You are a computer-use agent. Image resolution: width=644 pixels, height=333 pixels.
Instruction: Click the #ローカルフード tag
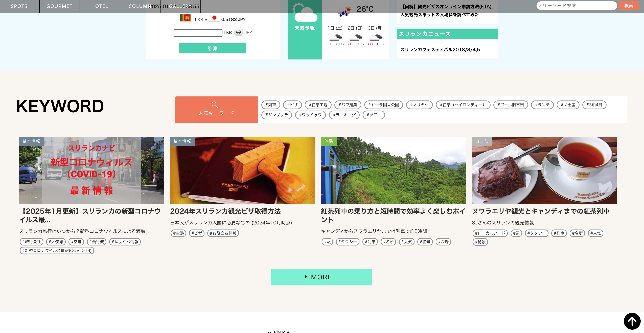coord(490,233)
